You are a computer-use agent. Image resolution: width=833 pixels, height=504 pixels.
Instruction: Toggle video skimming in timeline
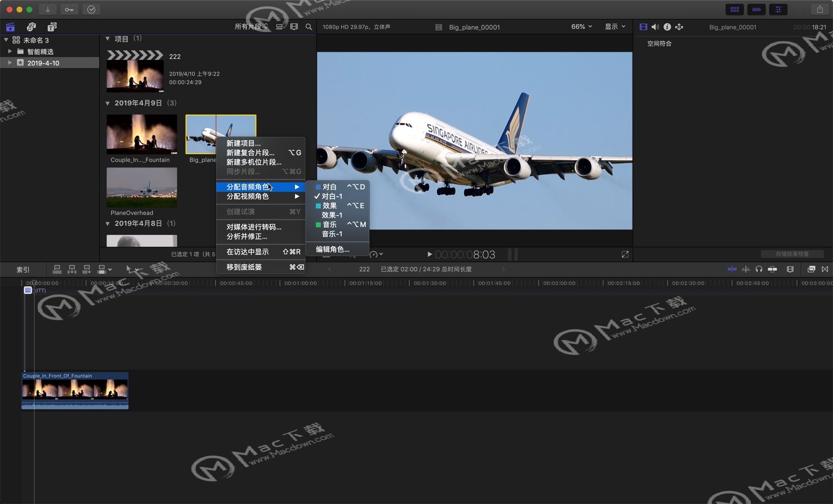(x=732, y=269)
